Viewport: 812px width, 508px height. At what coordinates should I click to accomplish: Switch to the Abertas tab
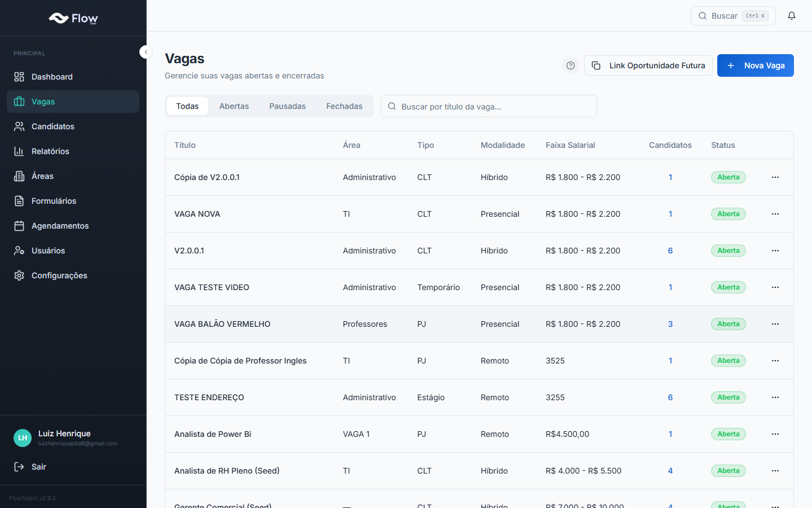coord(234,106)
